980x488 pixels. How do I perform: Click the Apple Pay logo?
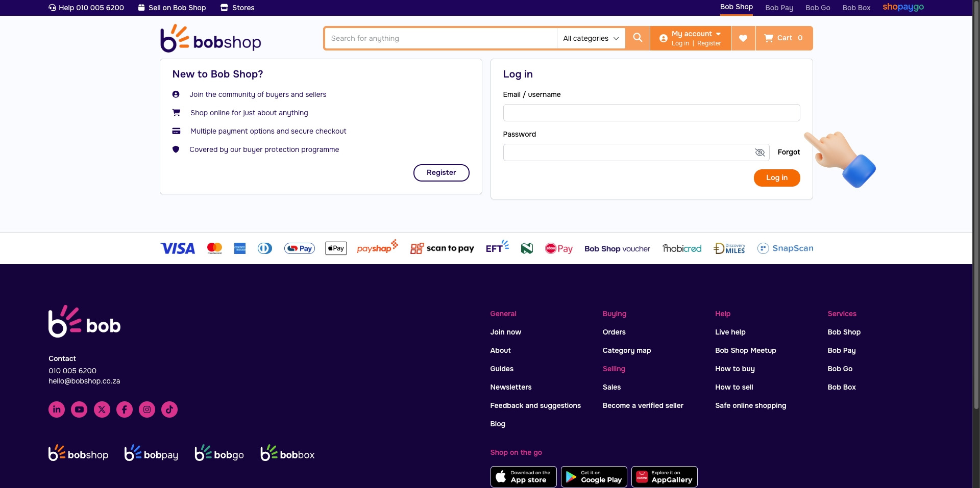(336, 248)
